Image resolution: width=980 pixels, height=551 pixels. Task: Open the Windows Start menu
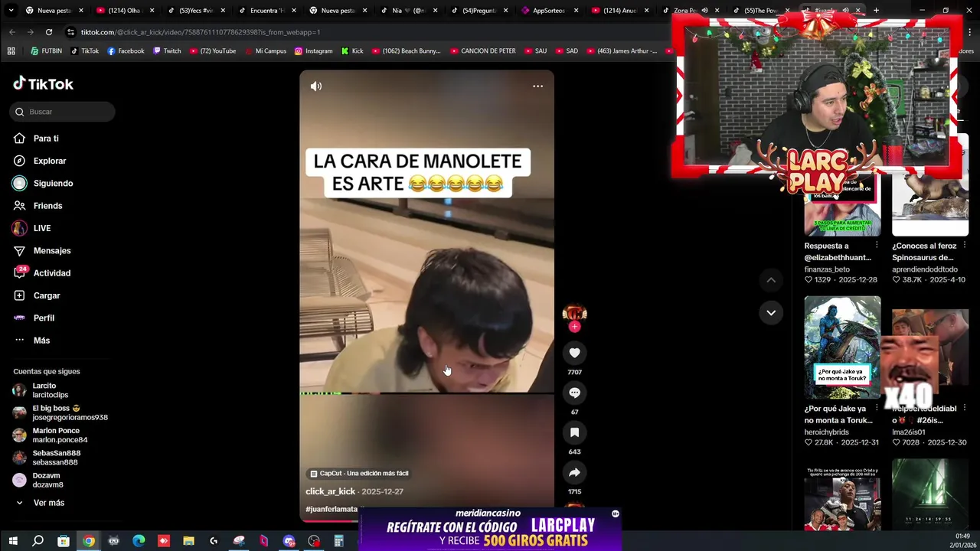pos(12,541)
